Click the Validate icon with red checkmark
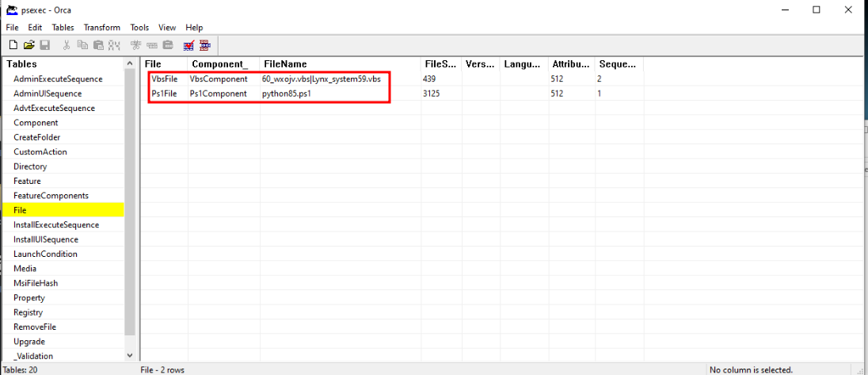Screen dimensions: 868x375 coord(188,45)
